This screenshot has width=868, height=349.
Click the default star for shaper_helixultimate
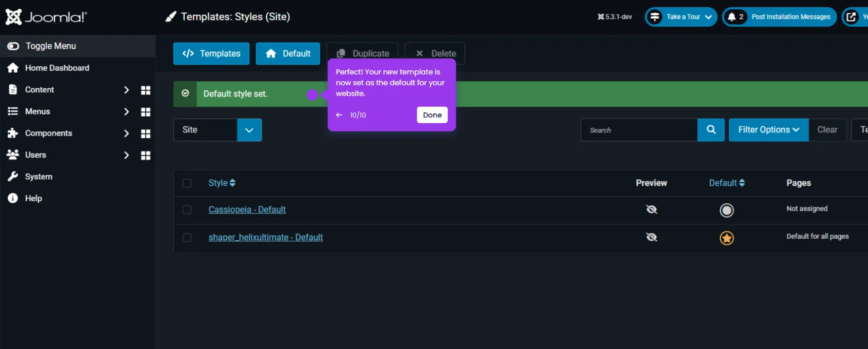click(x=727, y=238)
